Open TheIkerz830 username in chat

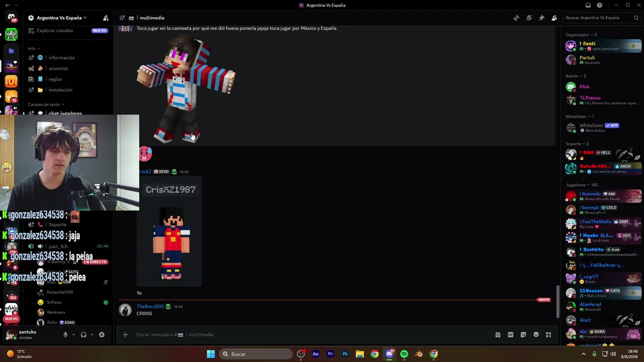pyautogui.click(x=150, y=307)
